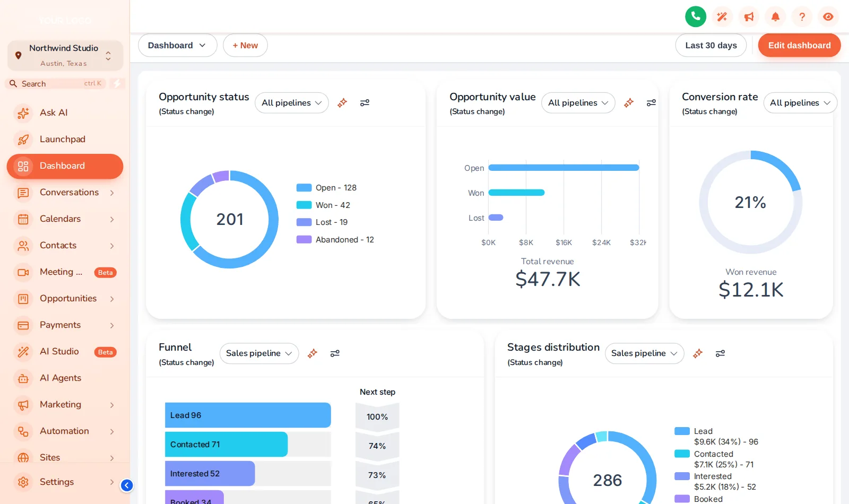Open filter settings icon on Opportunity status
The height and width of the screenshot is (504, 849).
click(x=365, y=102)
